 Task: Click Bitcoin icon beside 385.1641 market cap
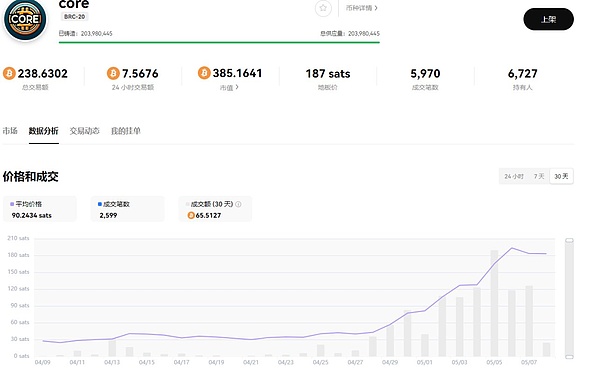click(x=204, y=73)
